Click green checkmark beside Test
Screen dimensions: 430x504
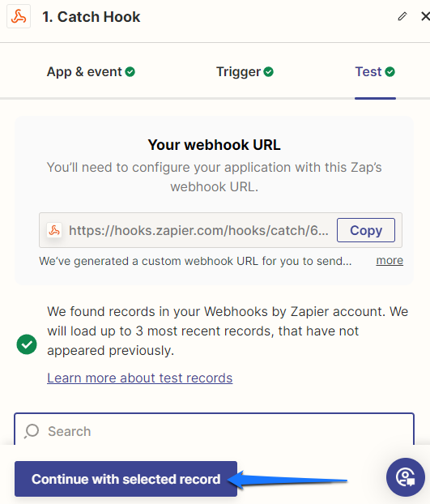390,71
